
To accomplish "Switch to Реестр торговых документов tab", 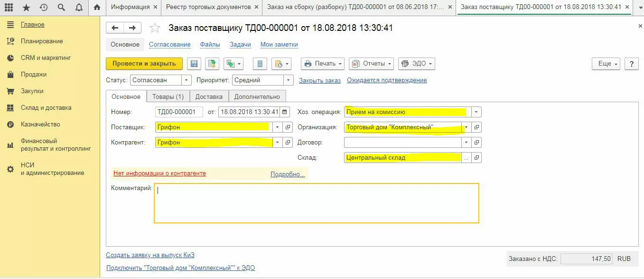I will coord(208,7).
